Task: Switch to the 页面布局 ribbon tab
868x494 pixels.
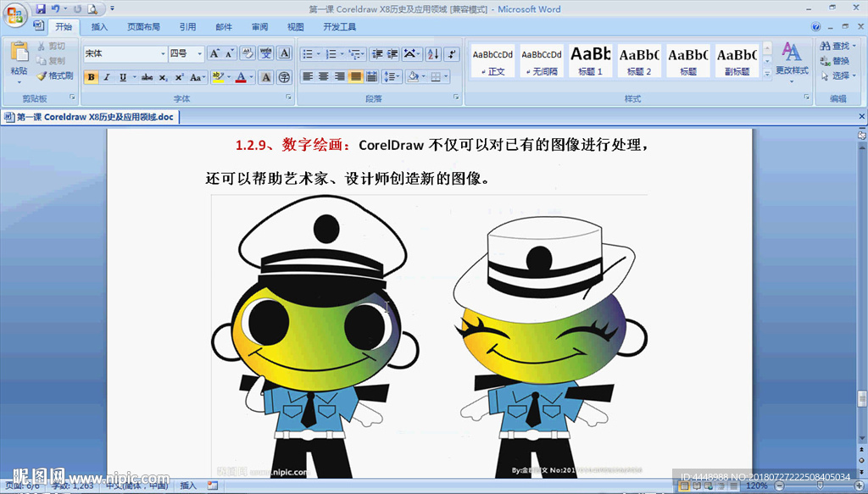Action: click(x=143, y=26)
